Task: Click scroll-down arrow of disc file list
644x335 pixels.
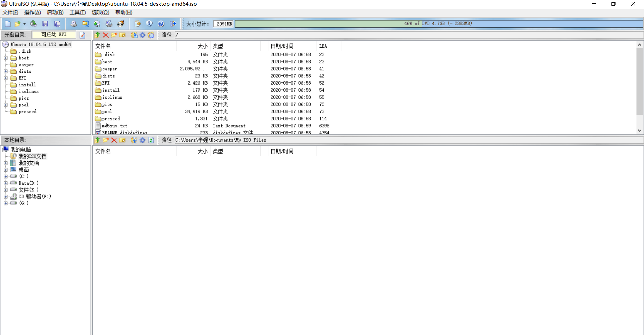Action: point(640,131)
